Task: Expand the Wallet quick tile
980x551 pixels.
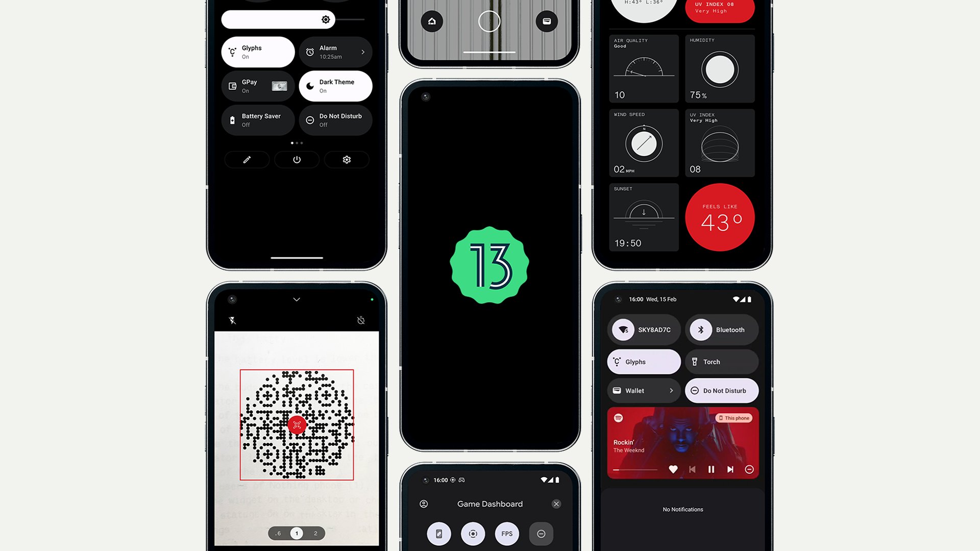Action: pos(671,390)
